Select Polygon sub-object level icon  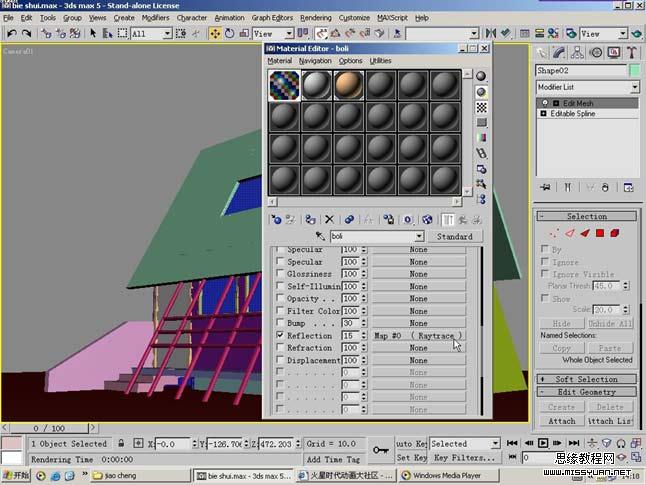click(x=600, y=234)
